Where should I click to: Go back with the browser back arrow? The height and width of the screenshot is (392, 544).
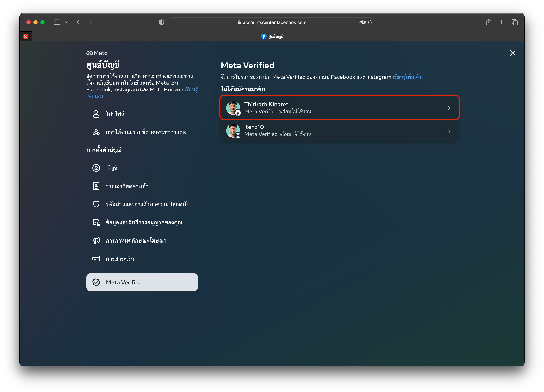tap(78, 22)
